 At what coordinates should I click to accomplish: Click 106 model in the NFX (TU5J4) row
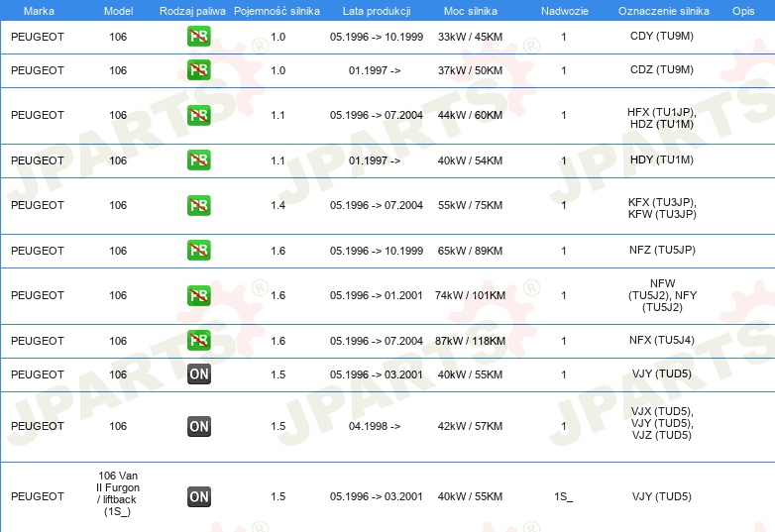coord(118,341)
